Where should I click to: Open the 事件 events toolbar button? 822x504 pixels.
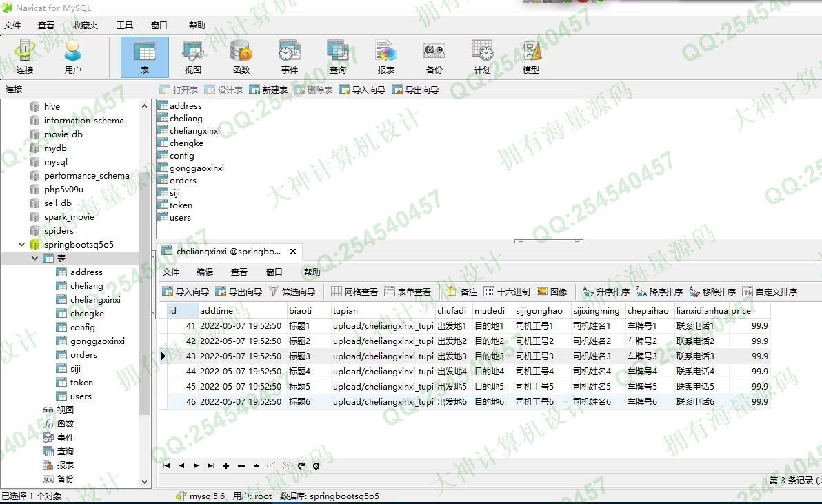click(x=290, y=57)
